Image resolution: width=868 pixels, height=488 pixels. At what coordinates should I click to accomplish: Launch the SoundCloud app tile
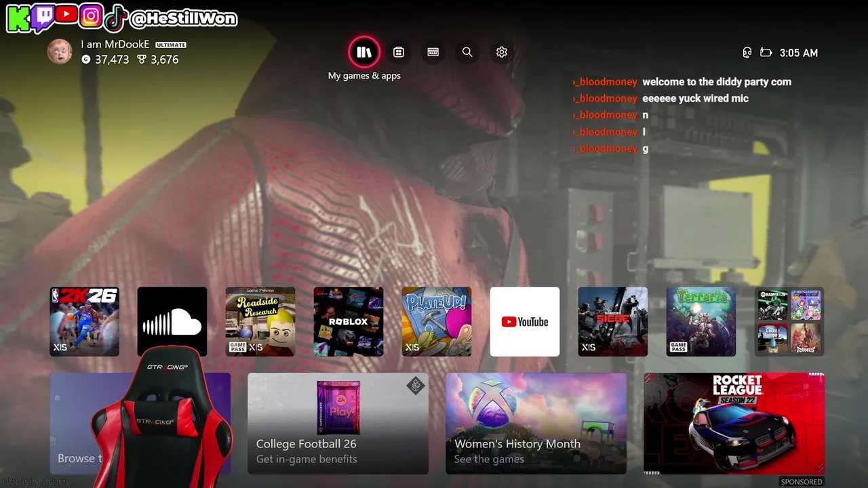click(172, 321)
